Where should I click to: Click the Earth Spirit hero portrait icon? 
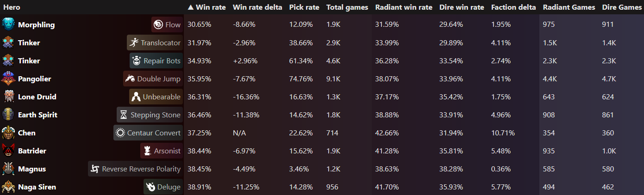[8, 115]
